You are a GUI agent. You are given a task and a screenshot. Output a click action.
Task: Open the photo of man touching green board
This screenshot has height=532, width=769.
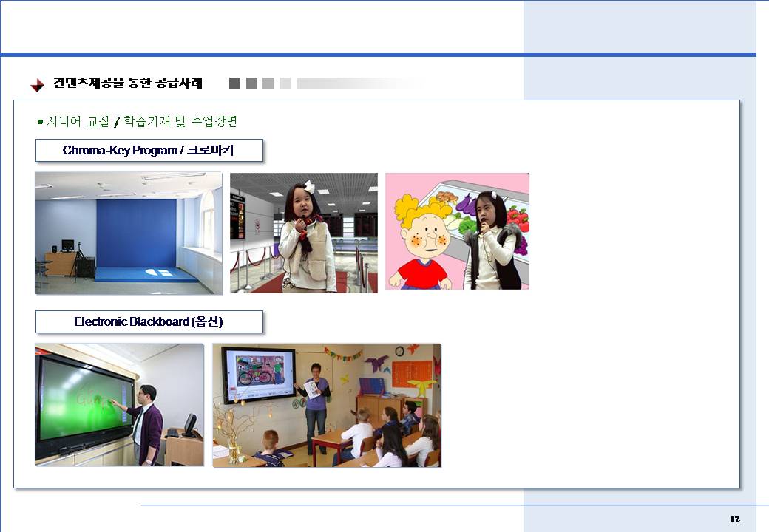click(119, 404)
